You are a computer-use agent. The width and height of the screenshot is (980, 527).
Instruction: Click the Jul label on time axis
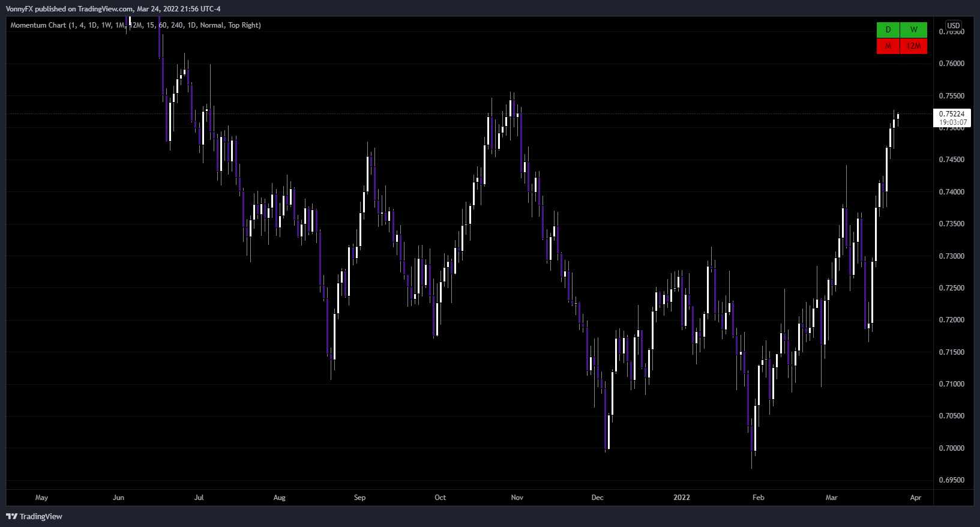199,498
